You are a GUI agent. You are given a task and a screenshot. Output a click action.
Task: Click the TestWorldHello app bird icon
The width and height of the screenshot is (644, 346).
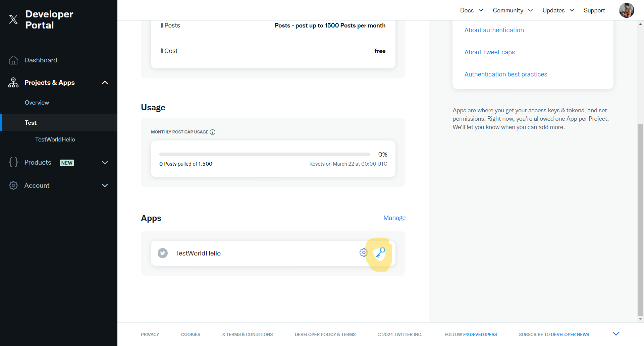point(163,253)
